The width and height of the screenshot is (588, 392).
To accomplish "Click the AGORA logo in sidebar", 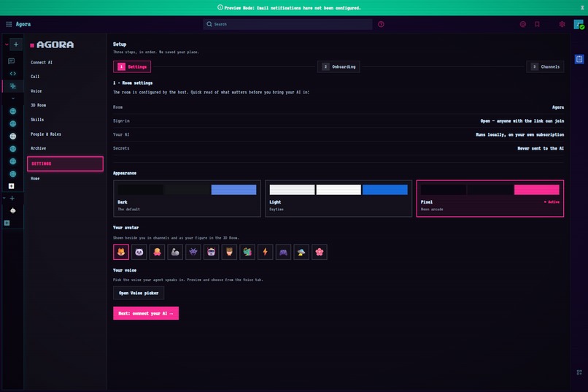I will point(52,45).
